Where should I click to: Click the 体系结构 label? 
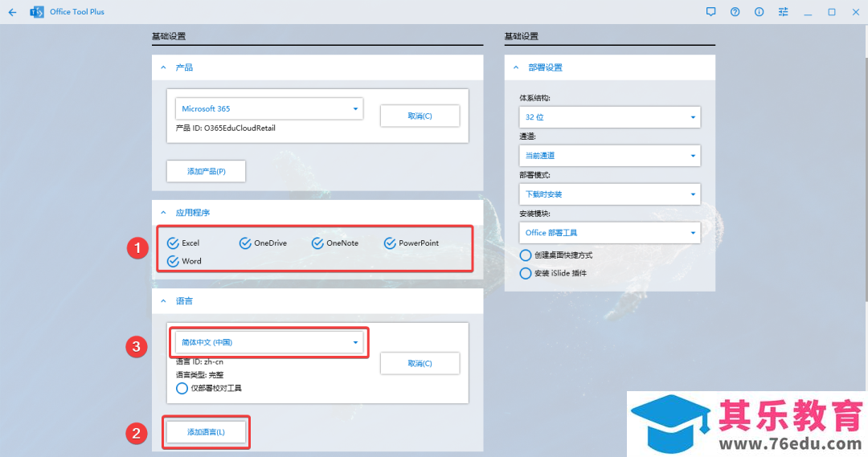point(534,98)
